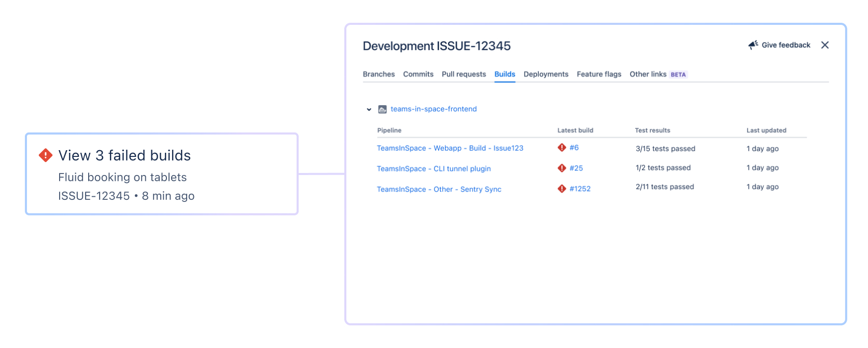Open the Feature flags tab
The image size is (868, 348).
pyautogui.click(x=599, y=74)
